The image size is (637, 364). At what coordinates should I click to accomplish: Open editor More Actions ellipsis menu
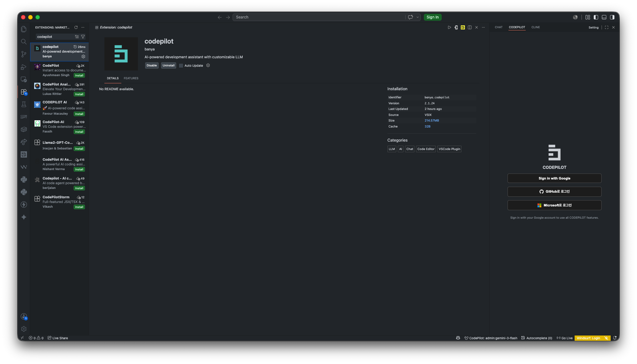pos(483,28)
